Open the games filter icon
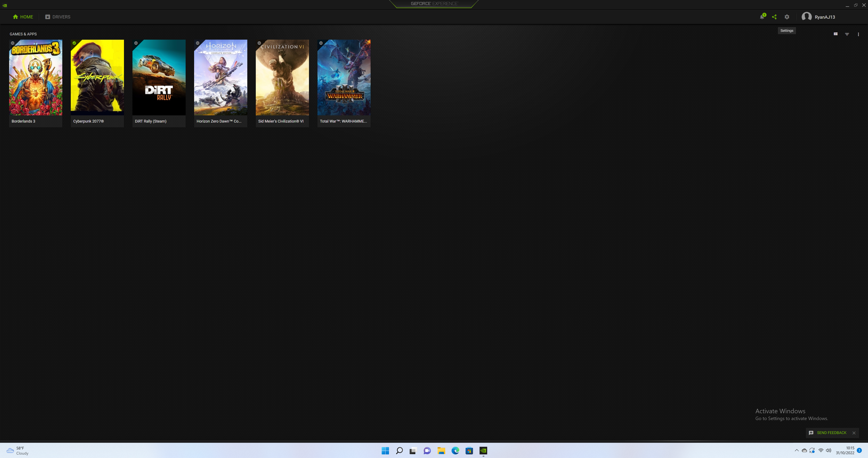The width and height of the screenshot is (868, 458). pos(847,34)
